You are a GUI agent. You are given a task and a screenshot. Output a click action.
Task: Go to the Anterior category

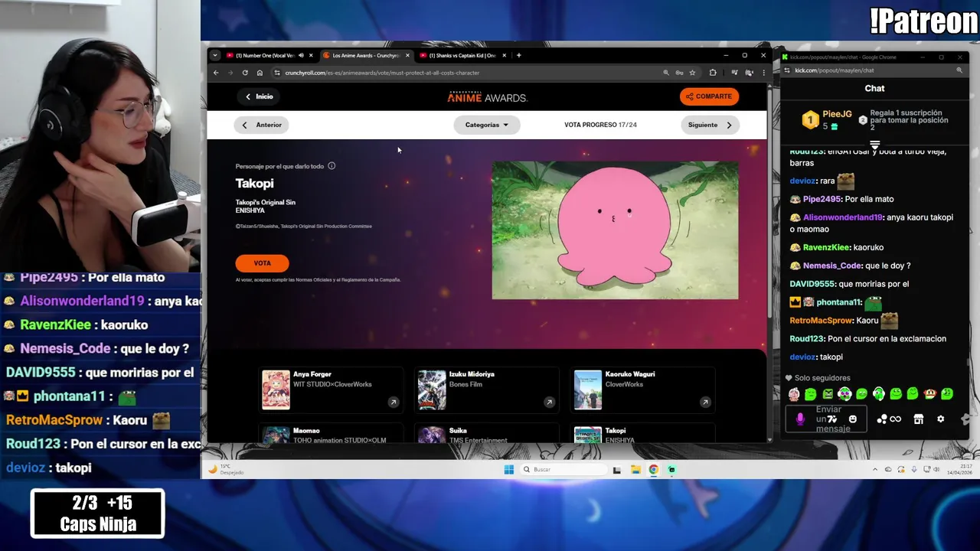click(x=262, y=125)
